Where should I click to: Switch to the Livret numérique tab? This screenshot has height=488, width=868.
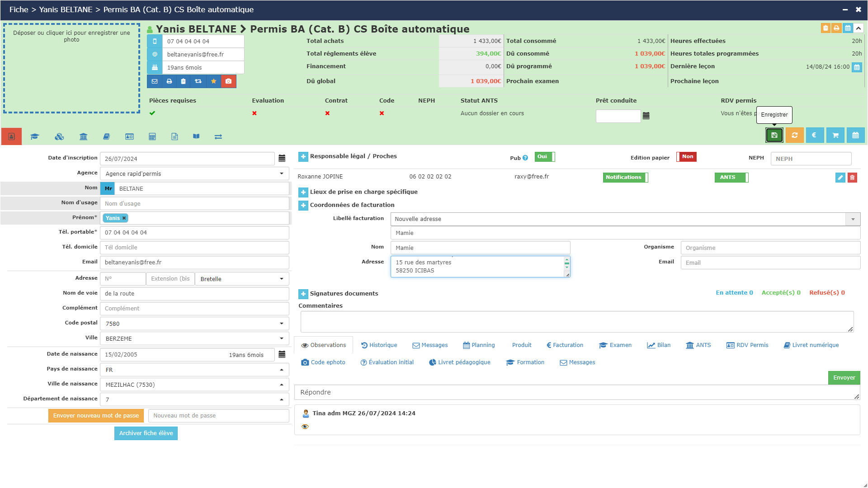point(811,345)
